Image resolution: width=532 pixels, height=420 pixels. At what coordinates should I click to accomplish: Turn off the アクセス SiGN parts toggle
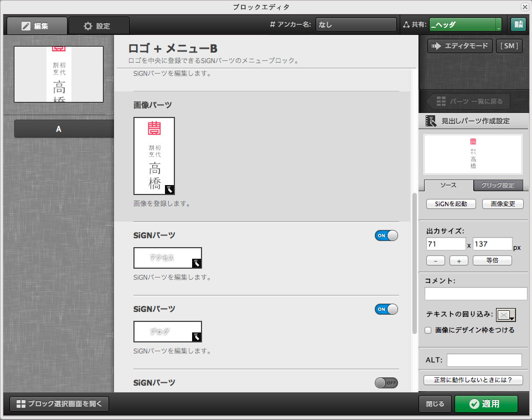tap(386, 235)
